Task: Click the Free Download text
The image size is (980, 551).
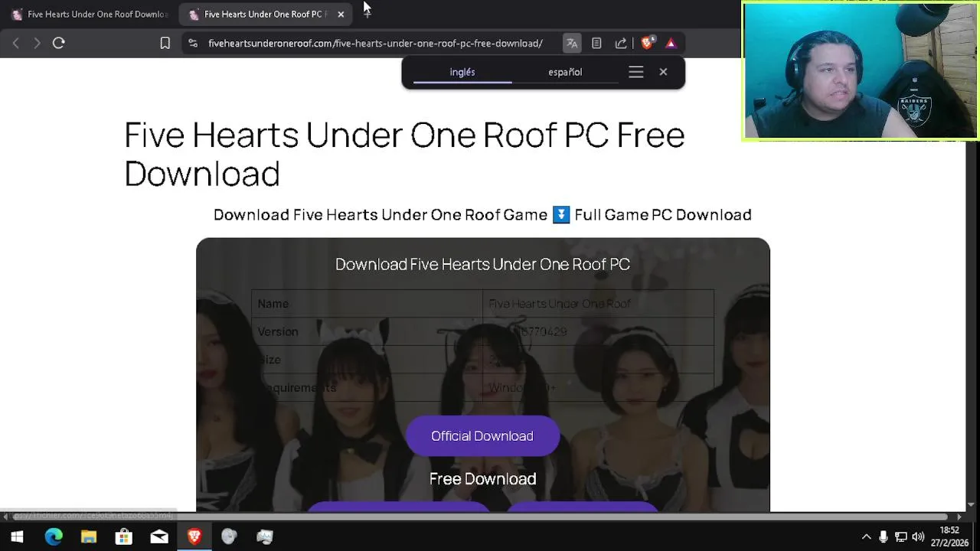Action: tap(482, 479)
